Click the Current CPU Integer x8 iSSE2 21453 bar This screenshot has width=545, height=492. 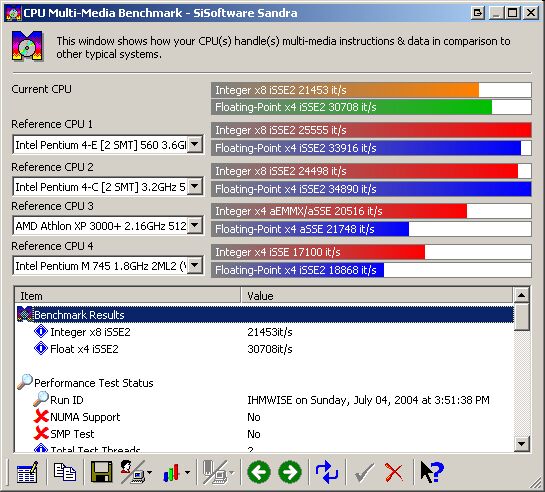coord(371,90)
